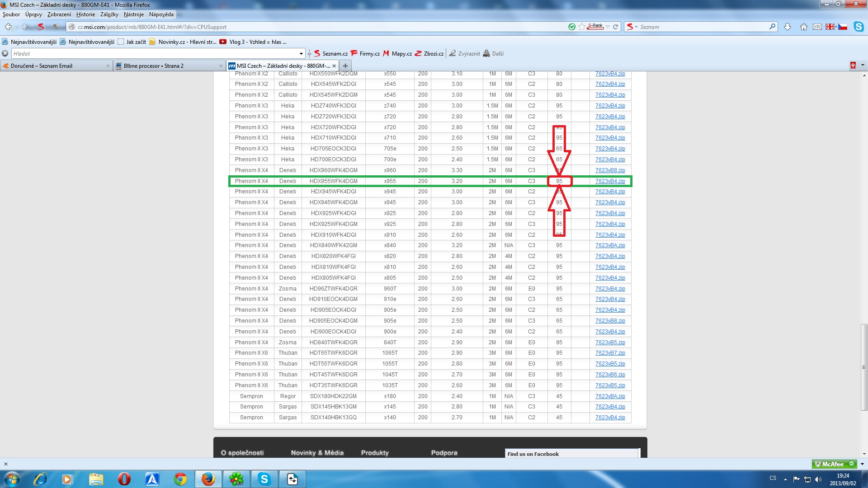Image resolution: width=868 pixels, height=488 pixels.
Task: Open Jak začít bookmark
Action: [132, 42]
